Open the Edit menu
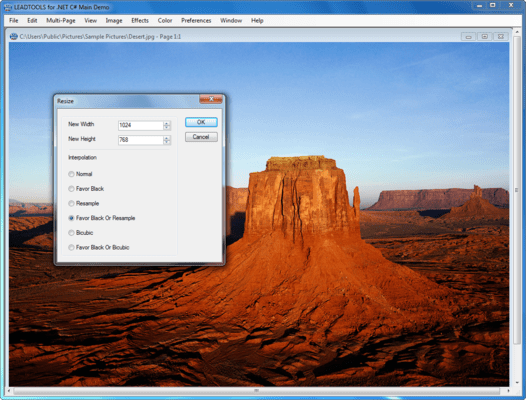Viewport: 526px width, 400px height. click(32, 20)
